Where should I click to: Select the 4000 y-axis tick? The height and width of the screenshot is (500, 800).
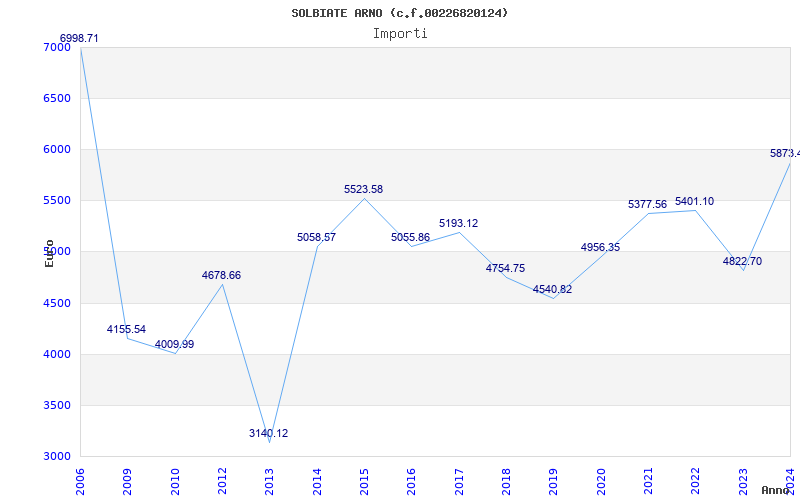[57, 355]
